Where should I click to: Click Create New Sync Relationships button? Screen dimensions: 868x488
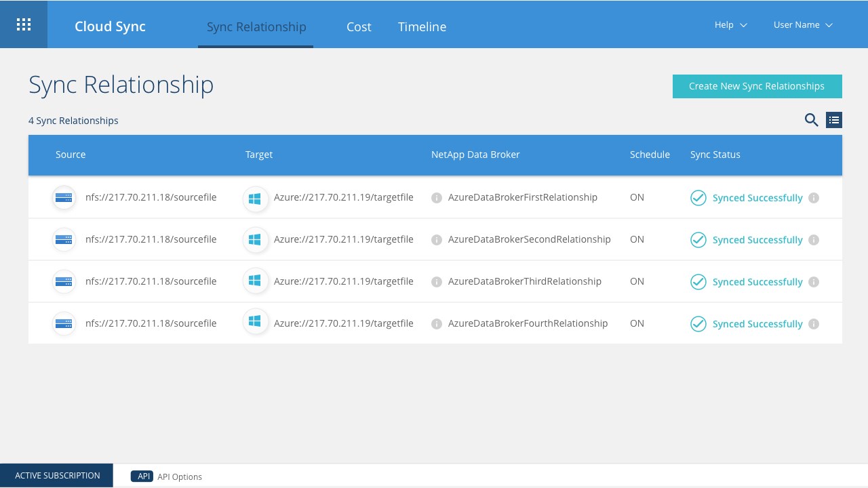click(x=757, y=86)
